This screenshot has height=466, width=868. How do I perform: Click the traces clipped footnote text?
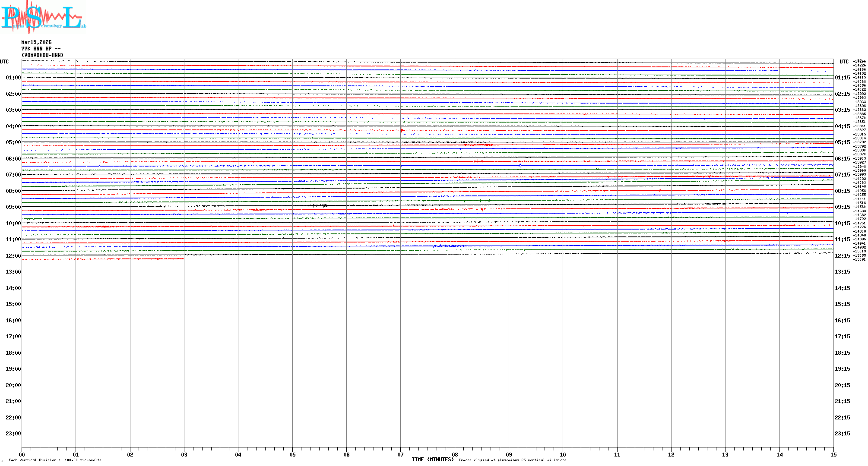[512, 460]
